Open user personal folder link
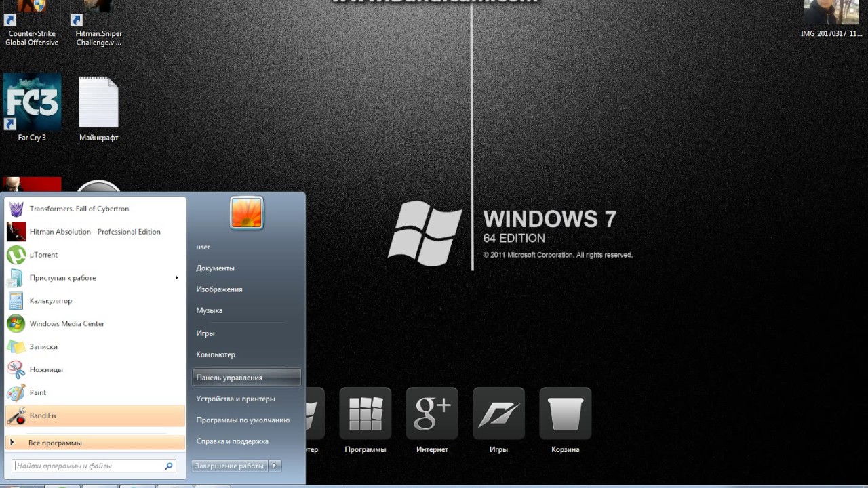The width and height of the screenshot is (868, 488). [x=203, y=247]
